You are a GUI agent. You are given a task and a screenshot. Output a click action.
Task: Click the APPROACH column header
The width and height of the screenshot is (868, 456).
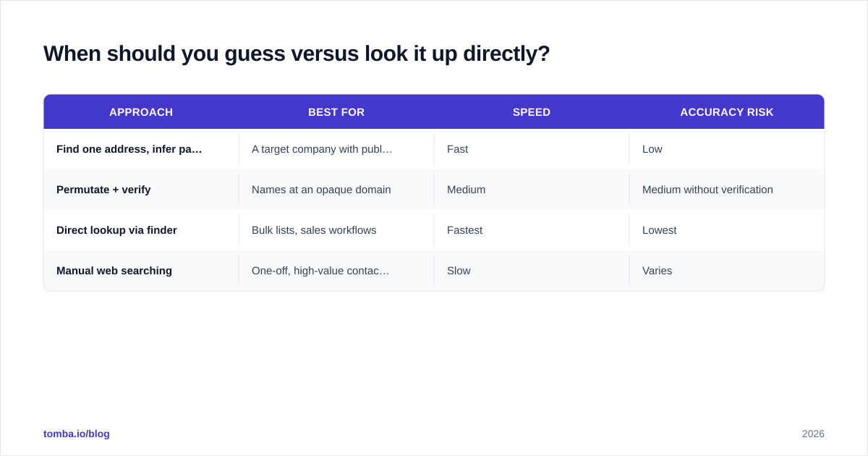(x=141, y=112)
